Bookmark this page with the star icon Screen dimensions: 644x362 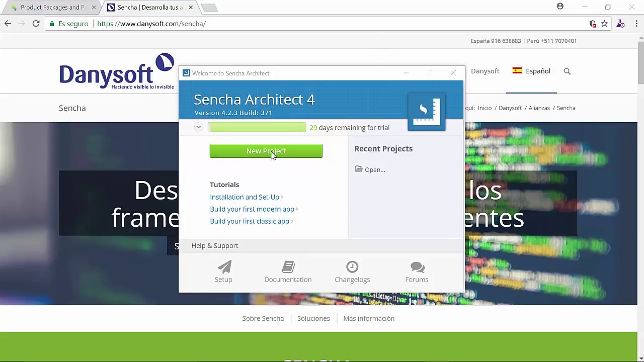[x=604, y=24]
